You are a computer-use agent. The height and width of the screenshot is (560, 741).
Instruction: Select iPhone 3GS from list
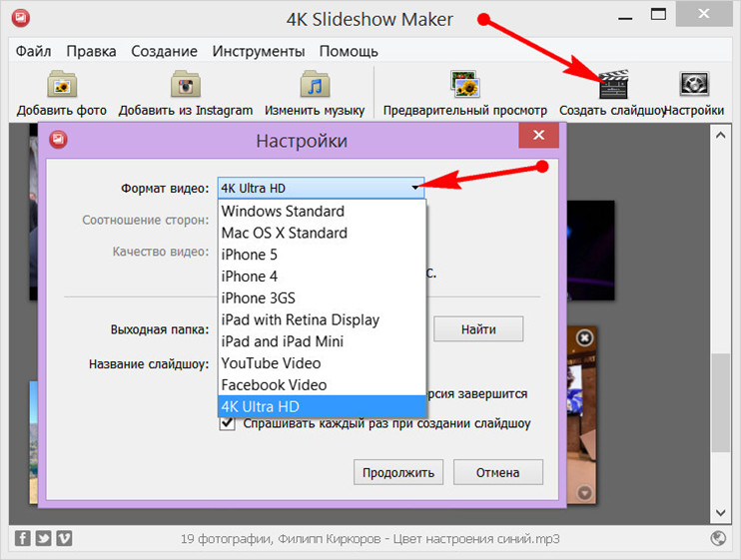click(x=322, y=297)
